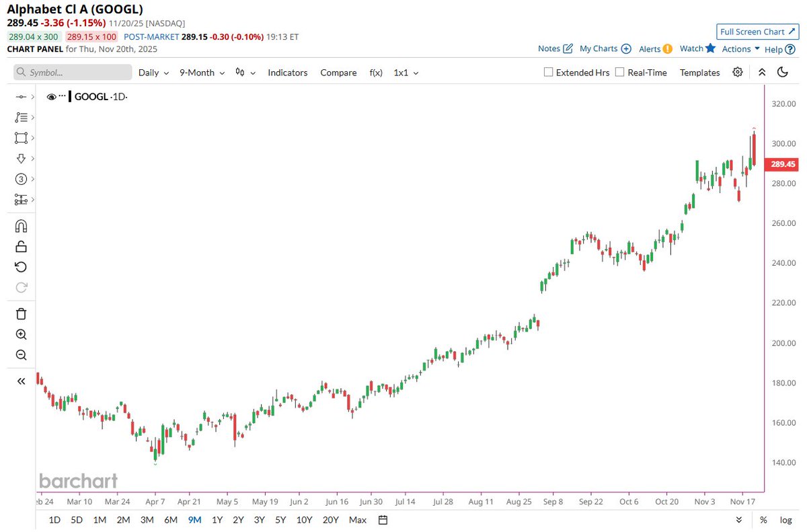Open the Daily frequency dropdown
This screenshot has width=807, height=532.
click(153, 73)
